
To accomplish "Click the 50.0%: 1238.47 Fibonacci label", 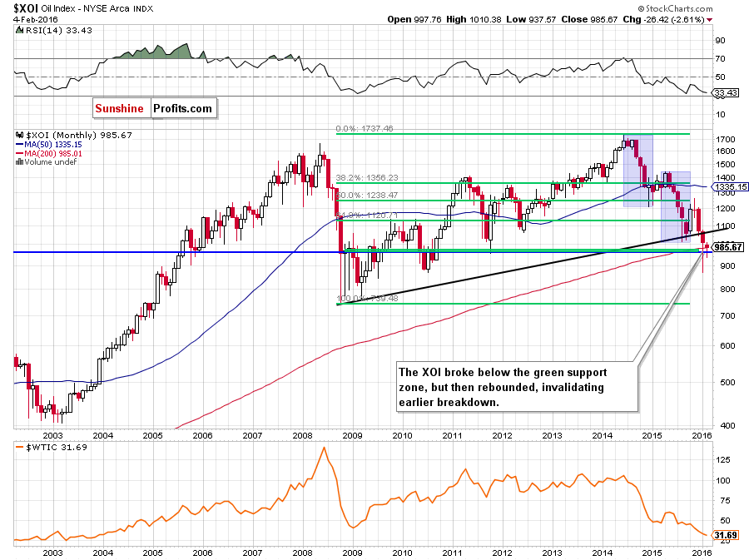I will pos(366,196).
